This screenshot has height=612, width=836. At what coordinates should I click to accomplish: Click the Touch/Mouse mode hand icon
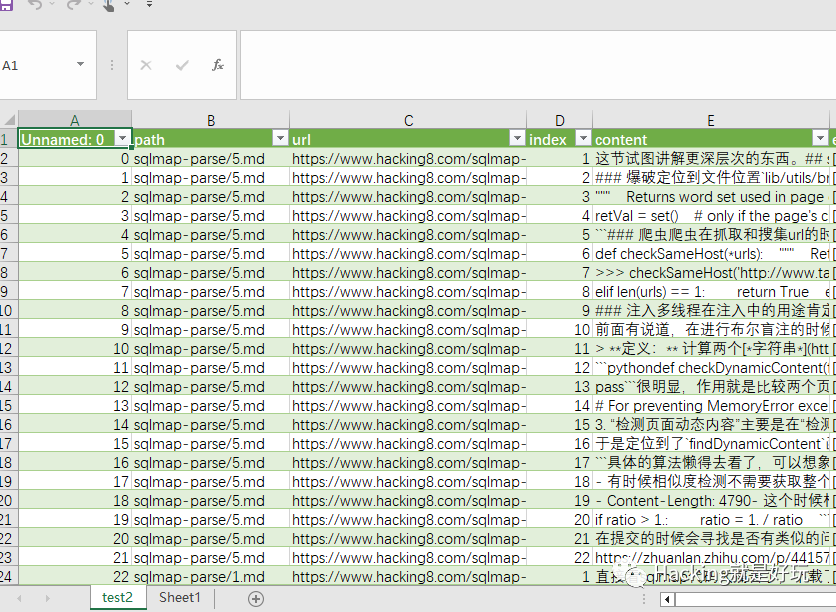point(108,5)
